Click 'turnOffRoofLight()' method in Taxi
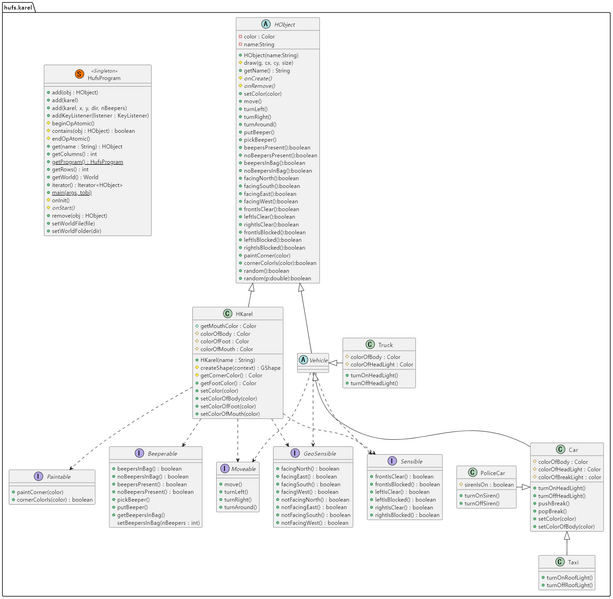This screenshot has height=599, width=613. point(569,585)
